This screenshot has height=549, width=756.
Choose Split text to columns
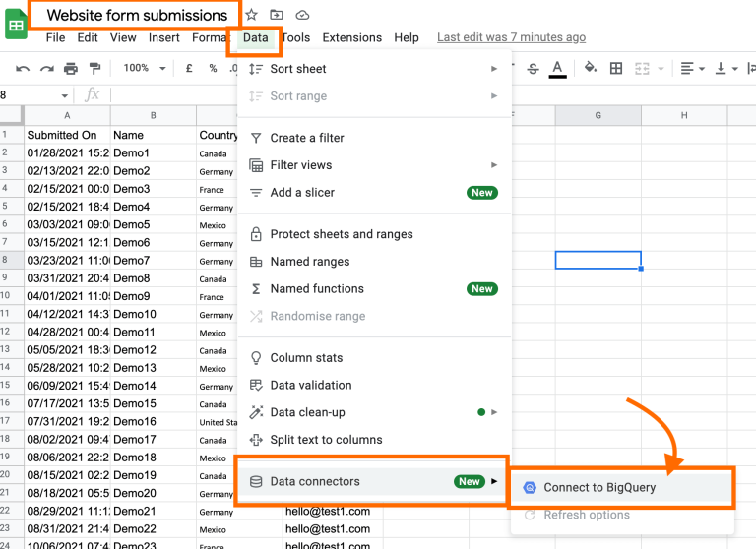tap(374, 440)
